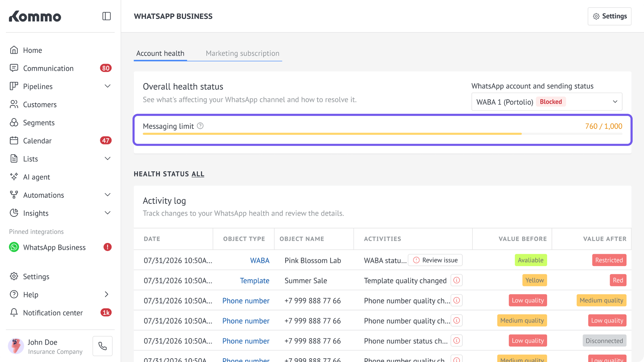This screenshot has width=644, height=362.
Task: Click the Restricted value badge
Action: [x=609, y=260]
